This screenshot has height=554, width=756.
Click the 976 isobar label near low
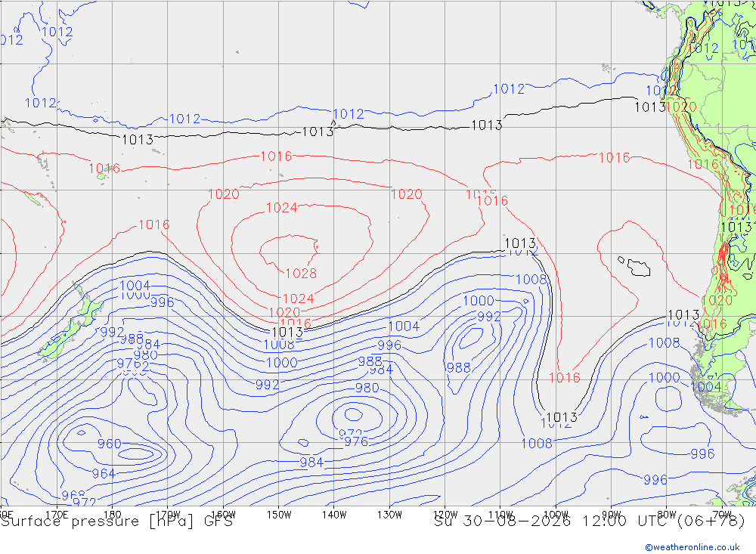pyautogui.click(x=356, y=441)
